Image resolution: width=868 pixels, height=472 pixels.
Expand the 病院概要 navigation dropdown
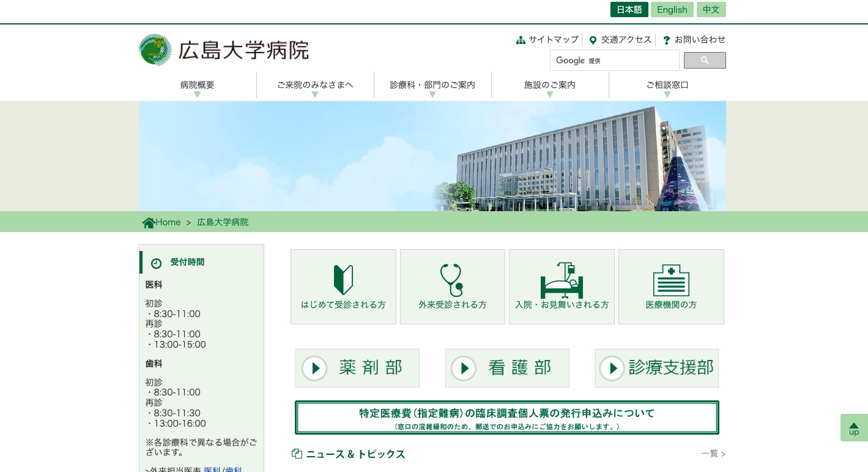tap(197, 84)
